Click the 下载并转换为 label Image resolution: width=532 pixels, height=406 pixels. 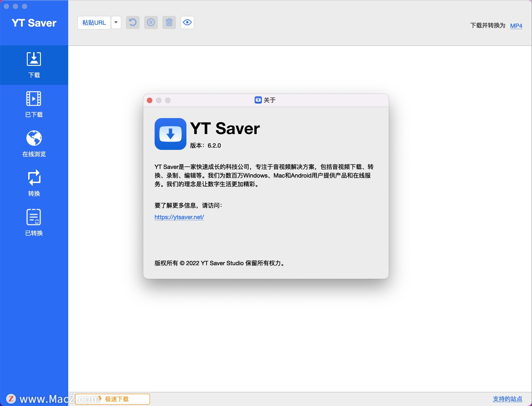tap(488, 25)
